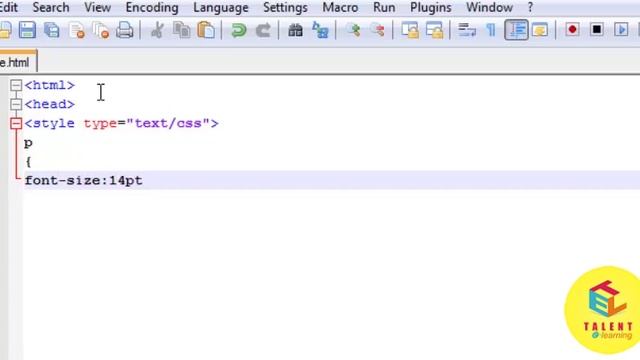640x360 pixels.
Task: Click the Close All icon
Action: click(101, 30)
